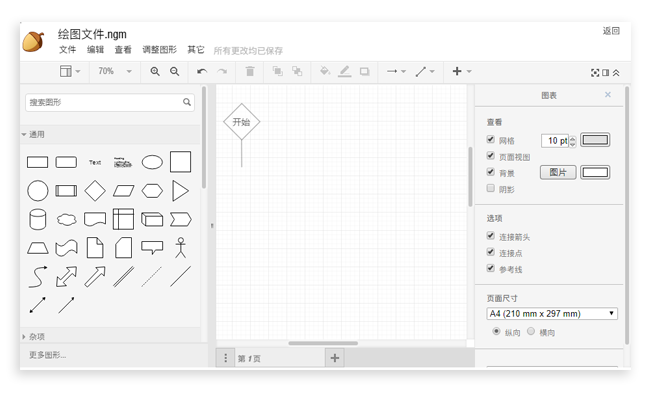This screenshot has height=399, width=647.
Task: Open the 编辑 menu
Action: [95, 50]
